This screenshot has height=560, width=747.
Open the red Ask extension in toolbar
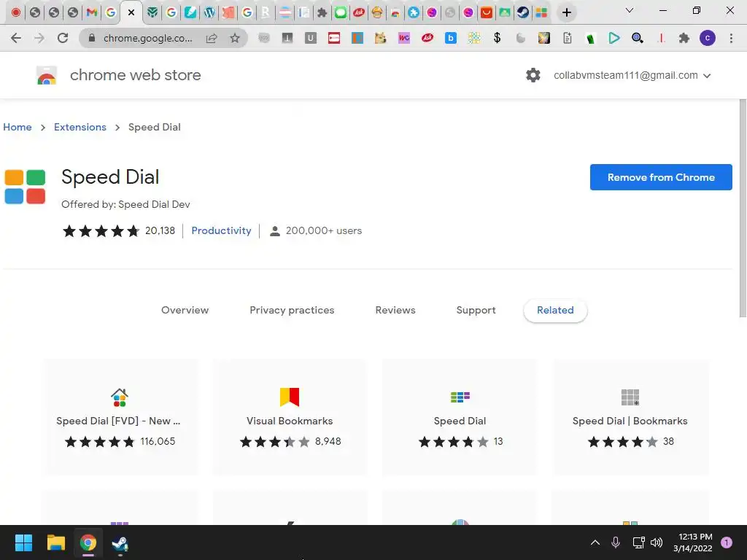[x=427, y=38]
